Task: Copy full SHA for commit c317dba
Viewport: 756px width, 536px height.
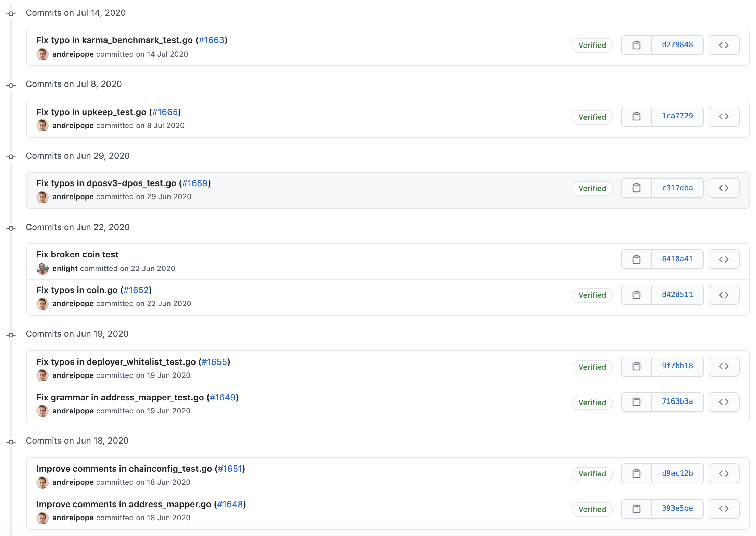Action: click(636, 188)
